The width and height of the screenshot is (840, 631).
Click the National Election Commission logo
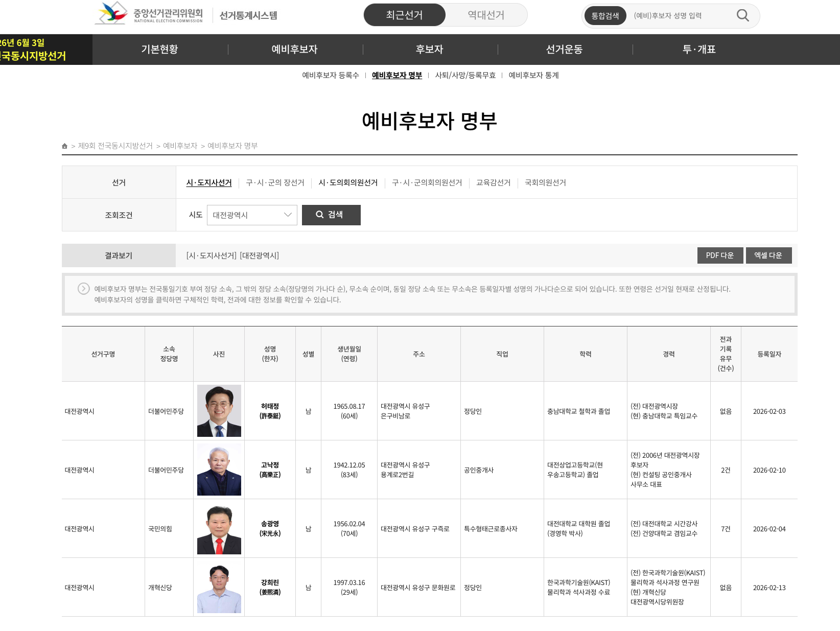tap(149, 14)
